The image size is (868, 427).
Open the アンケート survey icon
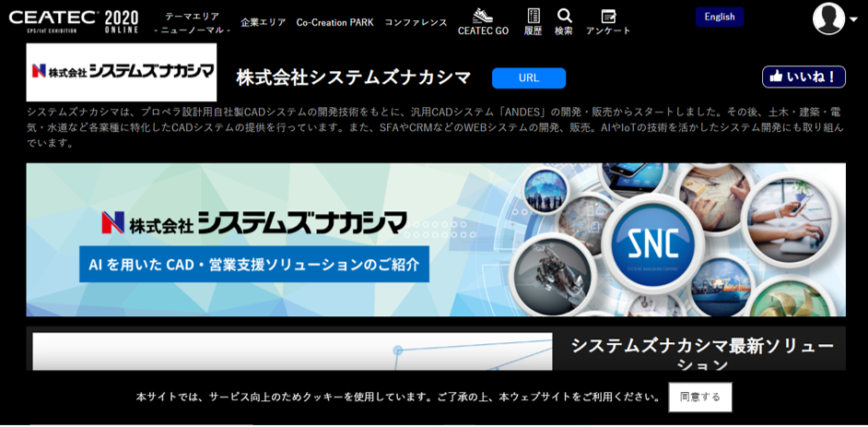(x=608, y=16)
